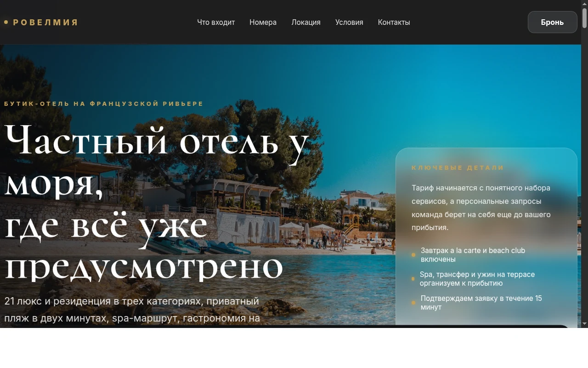Select the Завтрак a la carte list item
The height and width of the screenshot is (368, 588).
click(x=486, y=255)
